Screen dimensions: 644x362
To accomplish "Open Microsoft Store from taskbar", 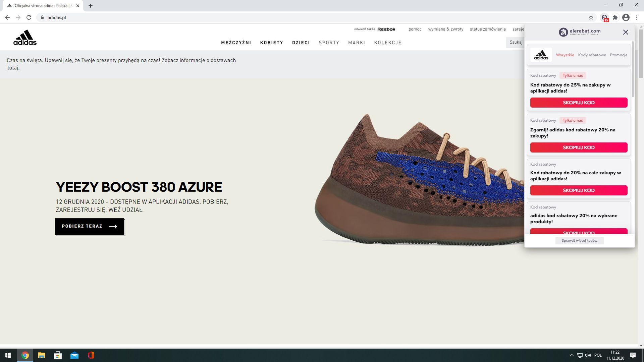I will [58, 355].
